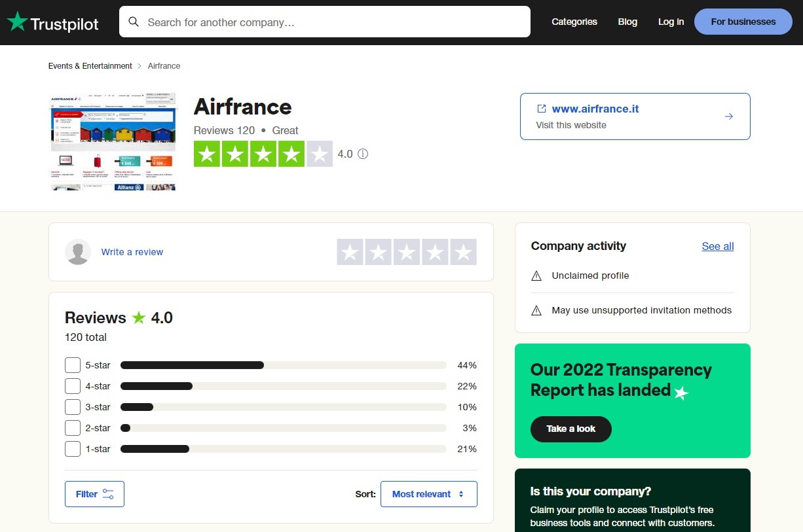Click the breadcrumb chevron separator
Image resolution: width=803 pixels, height=532 pixels.
pyautogui.click(x=140, y=66)
